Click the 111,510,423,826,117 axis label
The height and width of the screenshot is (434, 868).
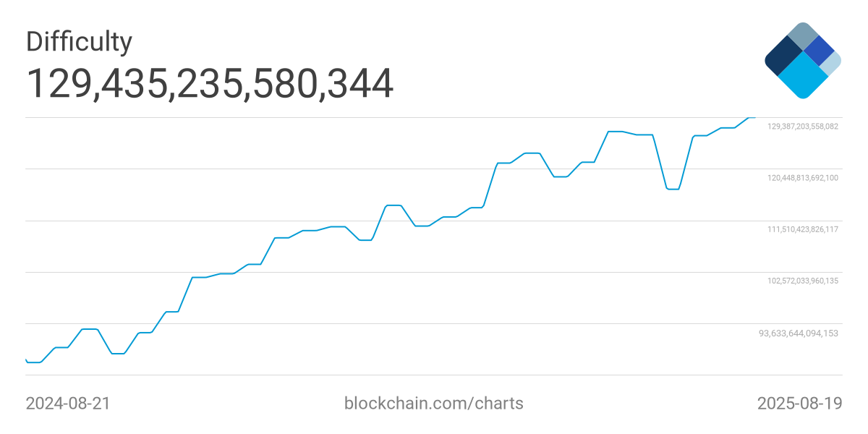[x=802, y=229]
